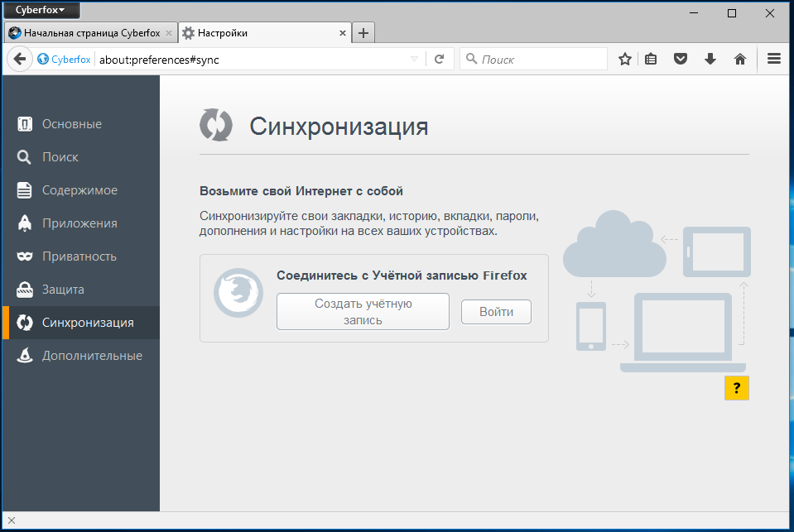Open the downloads arrow icon
Viewport: 794px width, 532px height.
coord(710,60)
